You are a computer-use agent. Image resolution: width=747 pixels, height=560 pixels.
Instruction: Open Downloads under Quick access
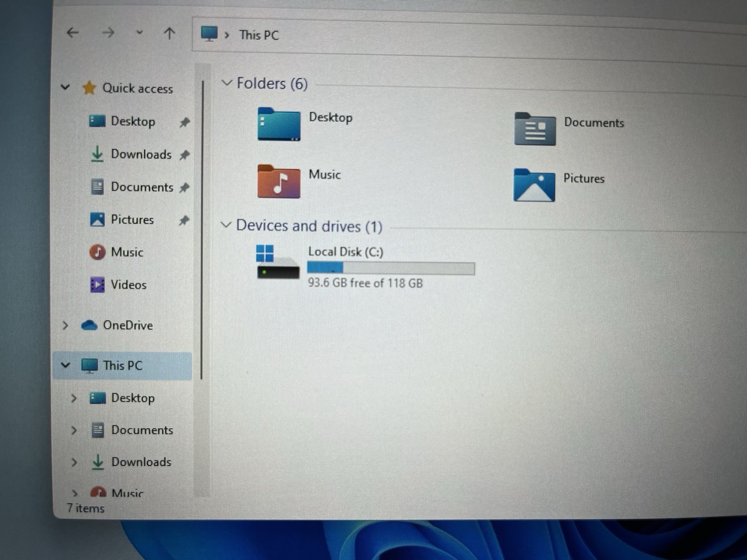coord(141,154)
